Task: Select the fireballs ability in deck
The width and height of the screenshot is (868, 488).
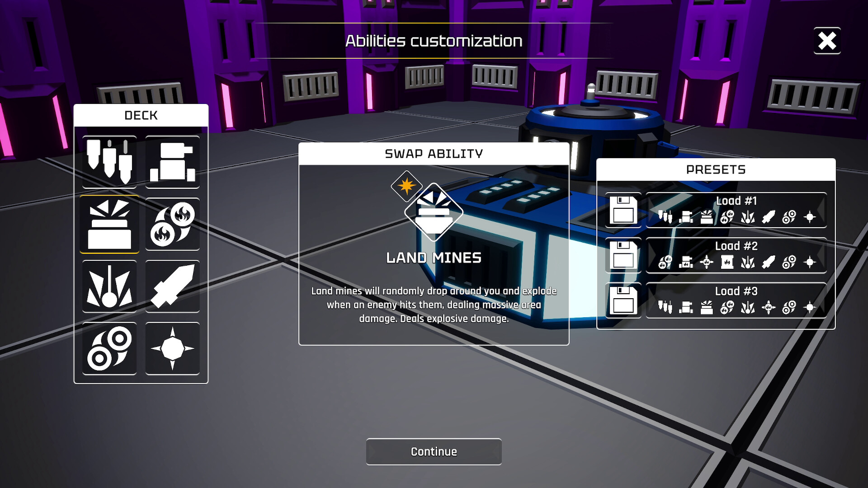Action: 172,224
